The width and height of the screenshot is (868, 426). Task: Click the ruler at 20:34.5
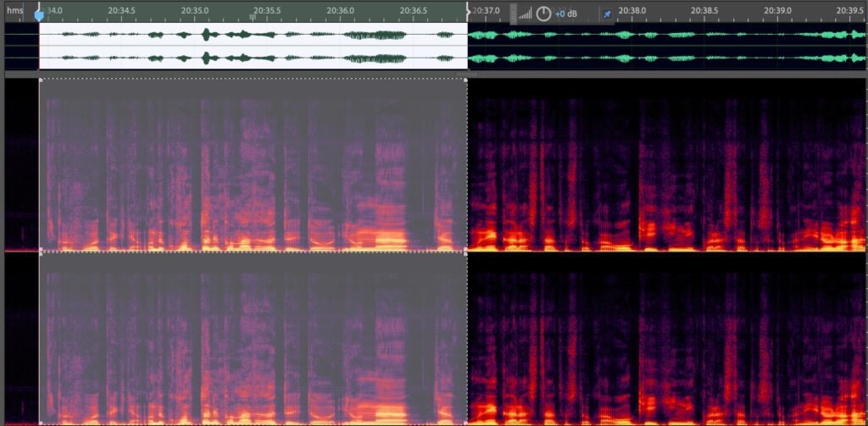coord(122,10)
